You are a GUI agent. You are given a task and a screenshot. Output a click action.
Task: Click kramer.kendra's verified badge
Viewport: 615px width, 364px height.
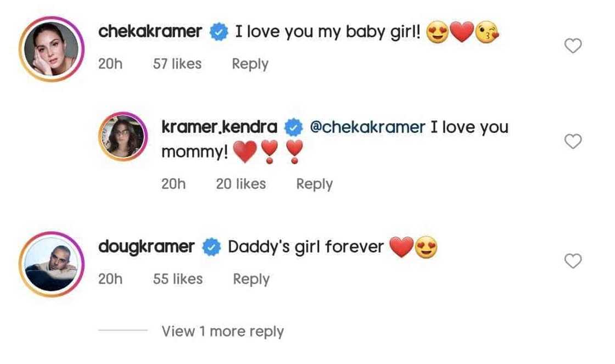(294, 128)
